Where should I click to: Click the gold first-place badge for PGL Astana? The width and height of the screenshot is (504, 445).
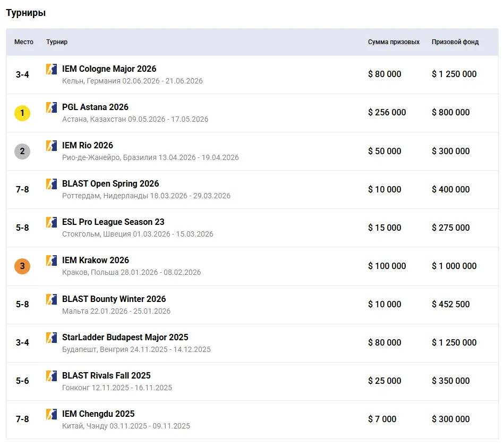point(22,113)
